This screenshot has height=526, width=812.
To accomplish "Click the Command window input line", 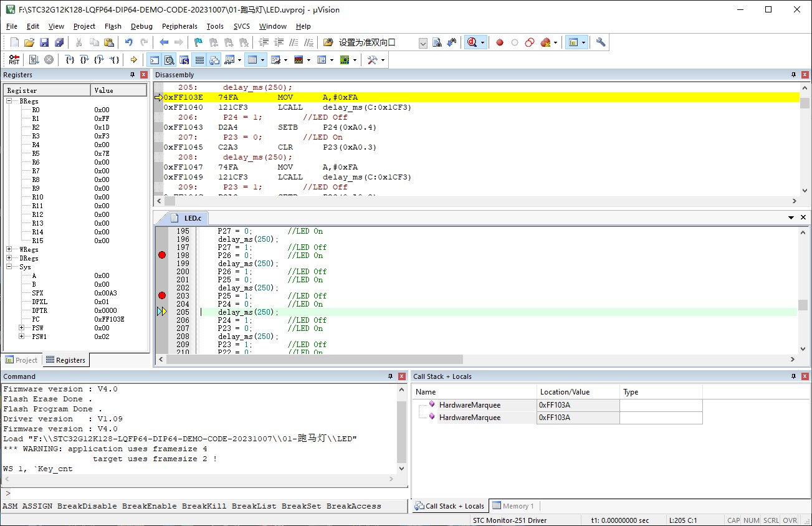I will [x=204, y=493].
